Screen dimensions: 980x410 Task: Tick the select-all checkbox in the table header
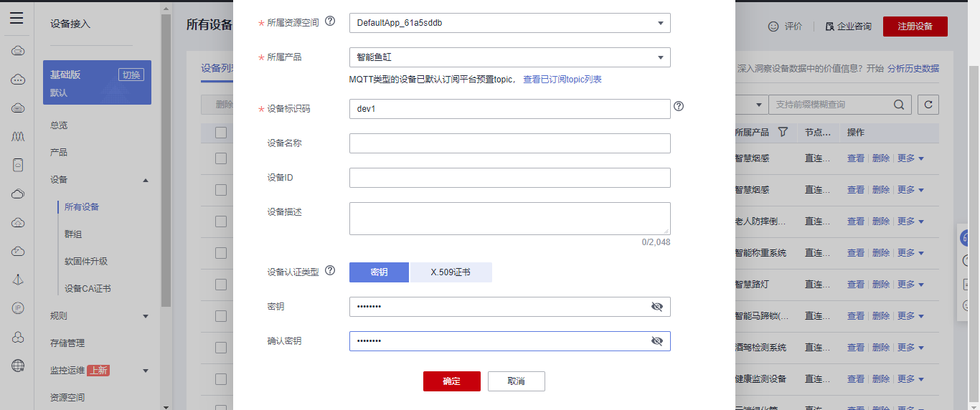(x=221, y=133)
